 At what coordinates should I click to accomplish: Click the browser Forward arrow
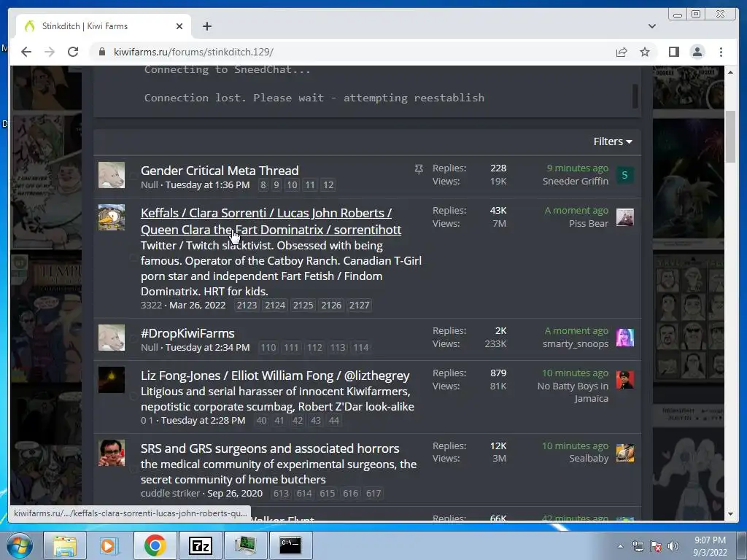pos(50,52)
